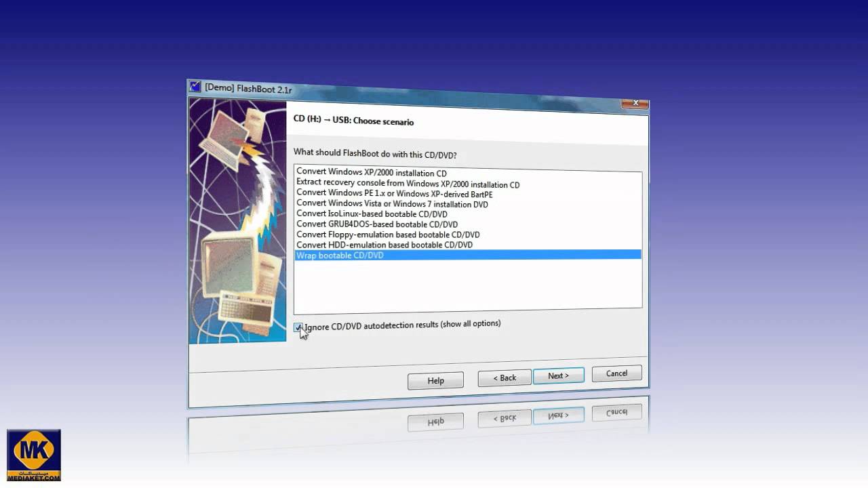Click the FlashBoot title bar app icon
The height and width of the screenshot is (488, 868).
pyautogui.click(x=195, y=86)
